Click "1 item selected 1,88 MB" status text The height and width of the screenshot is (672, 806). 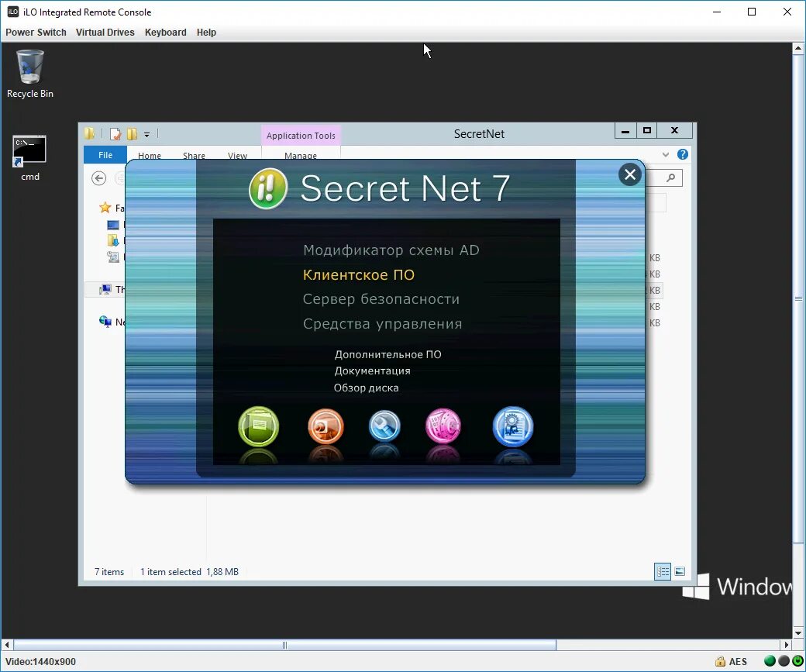pyautogui.click(x=189, y=572)
